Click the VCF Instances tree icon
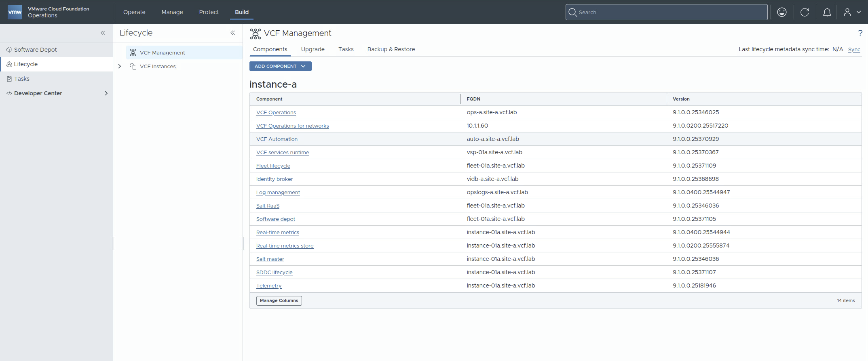This screenshot has height=361, width=868. point(133,66)
